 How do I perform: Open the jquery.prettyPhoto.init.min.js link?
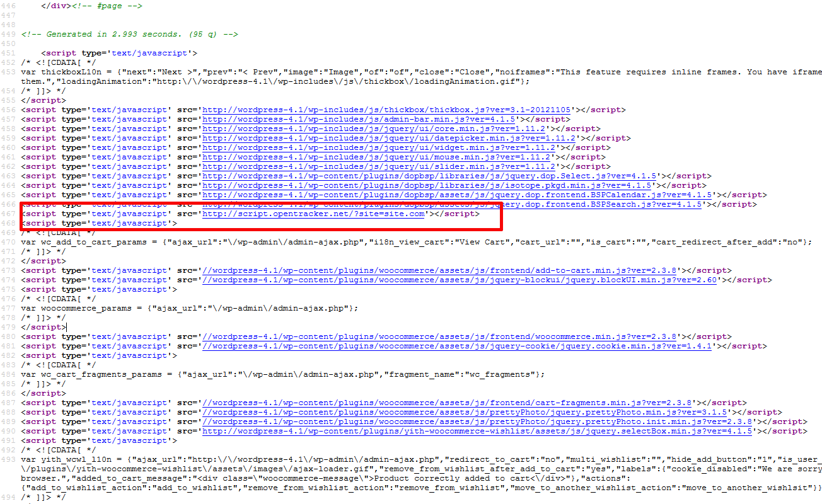click(x=477, y=421)
